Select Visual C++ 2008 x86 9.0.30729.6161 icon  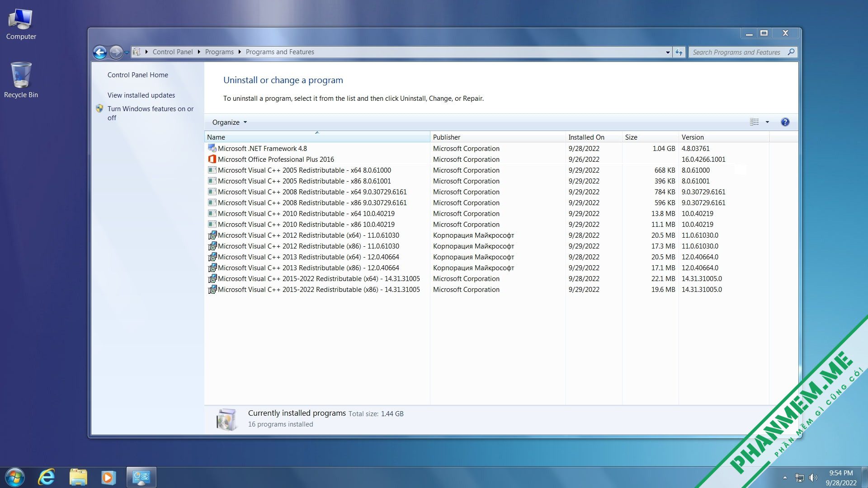point(212,202)
